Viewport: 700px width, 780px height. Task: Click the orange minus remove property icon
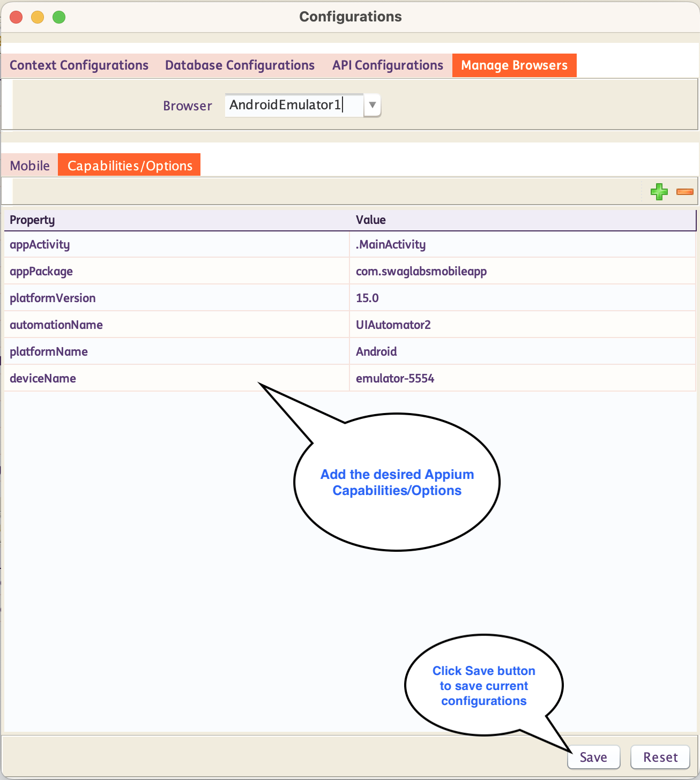coord(684,191)
